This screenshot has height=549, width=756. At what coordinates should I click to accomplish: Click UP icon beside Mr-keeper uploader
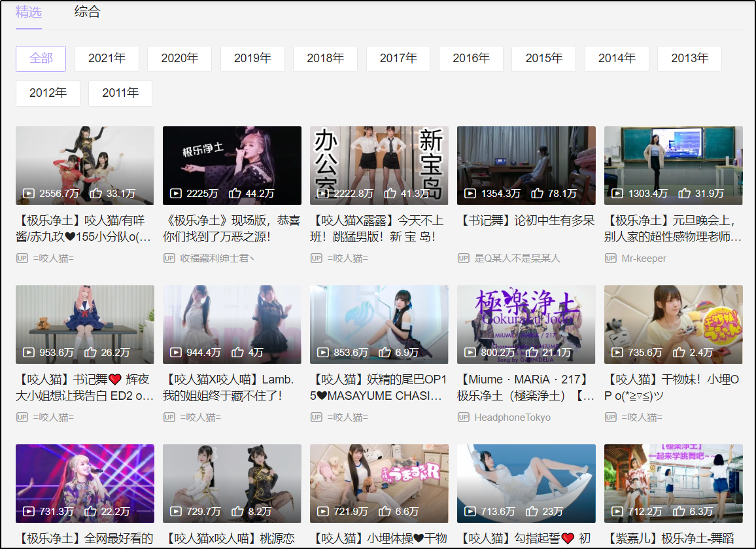click(x=610, y=258)
